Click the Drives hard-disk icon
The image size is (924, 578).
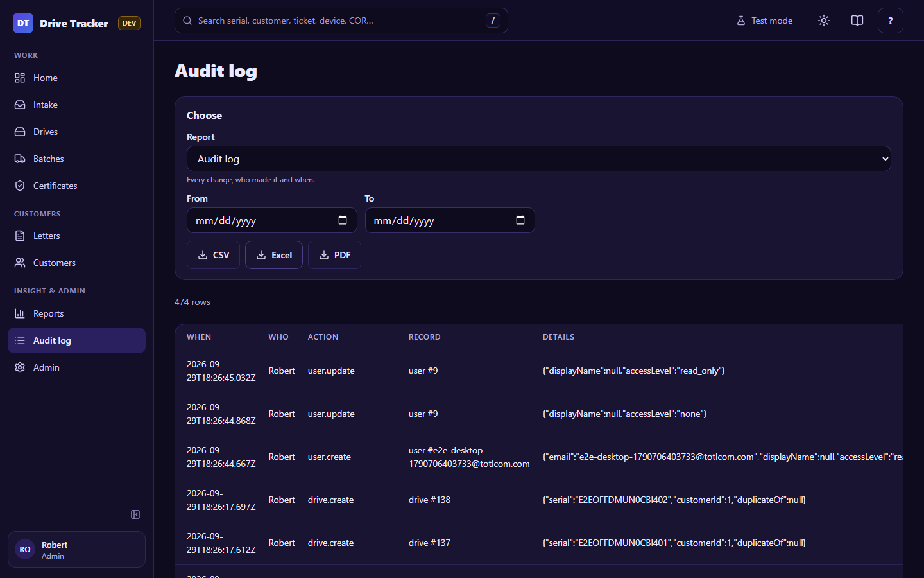coord(20,132)
